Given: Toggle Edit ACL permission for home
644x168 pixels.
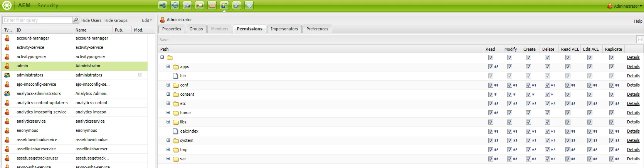Looking at the screenshot, I should click(590, 113).
